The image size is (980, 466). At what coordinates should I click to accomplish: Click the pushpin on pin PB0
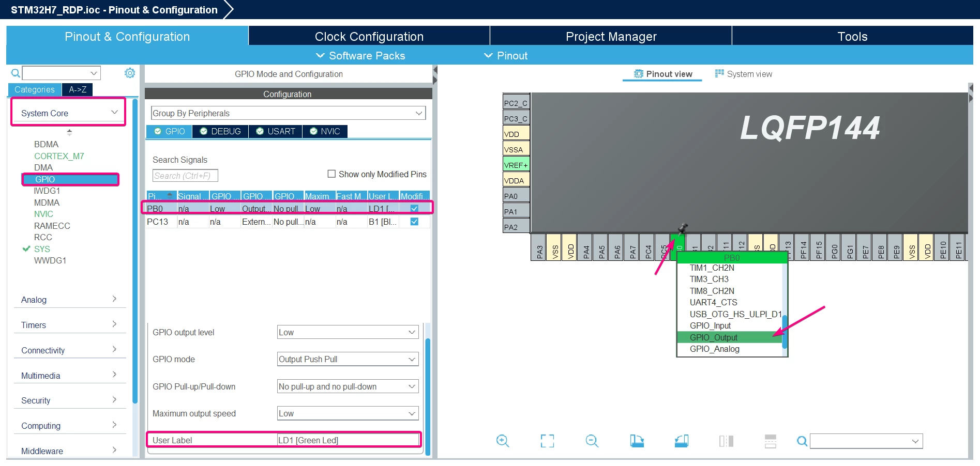[683, 228]
